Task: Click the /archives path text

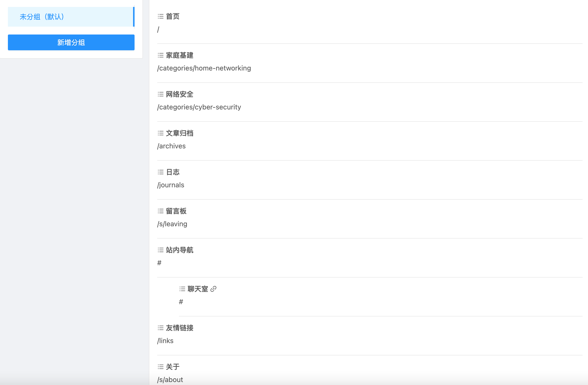Action: (172, 146)
